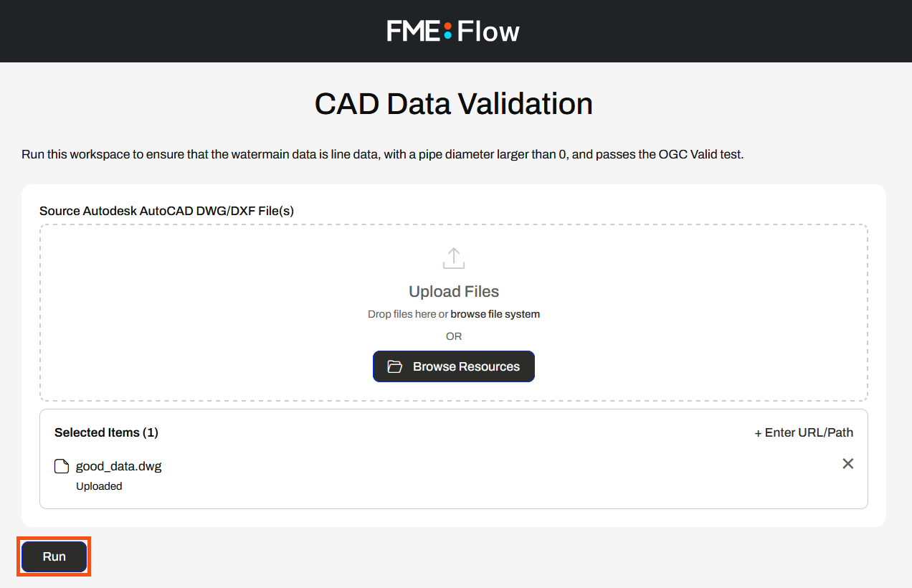This screenshot has width=912, height=588.
Task: Click the 'Uploaded' status text
Action: click(99, 486)
